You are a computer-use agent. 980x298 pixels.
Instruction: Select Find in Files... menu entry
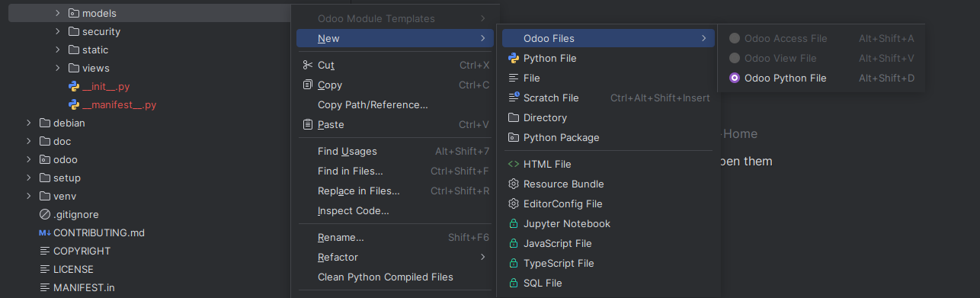point(395,171)
